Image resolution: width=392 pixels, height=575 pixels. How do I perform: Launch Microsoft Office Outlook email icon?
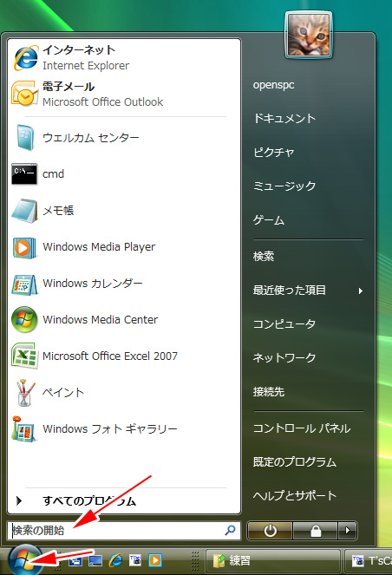[x=24, y=94]
